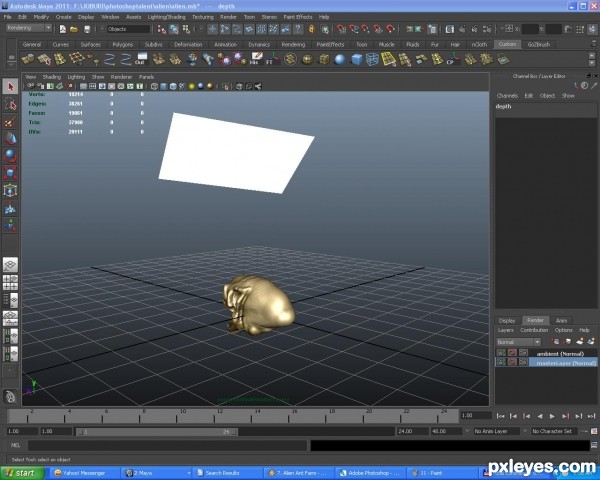Go to start of playback range
The image size is (600, 480).
tap(500, 416)
